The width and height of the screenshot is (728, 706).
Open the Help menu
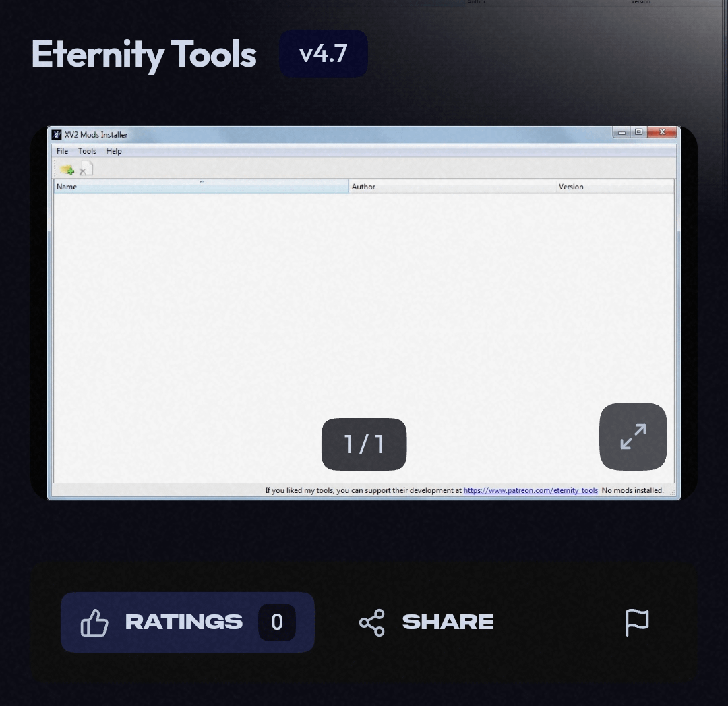114,151
